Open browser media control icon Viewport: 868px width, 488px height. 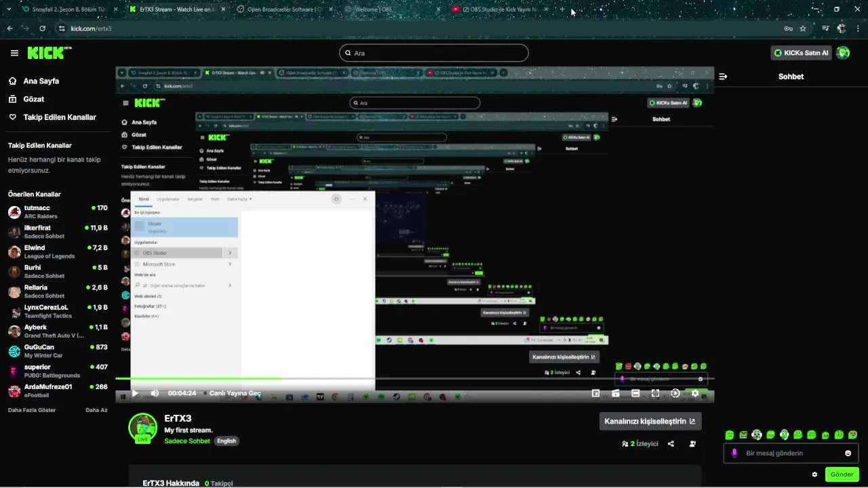coord(825,28)
